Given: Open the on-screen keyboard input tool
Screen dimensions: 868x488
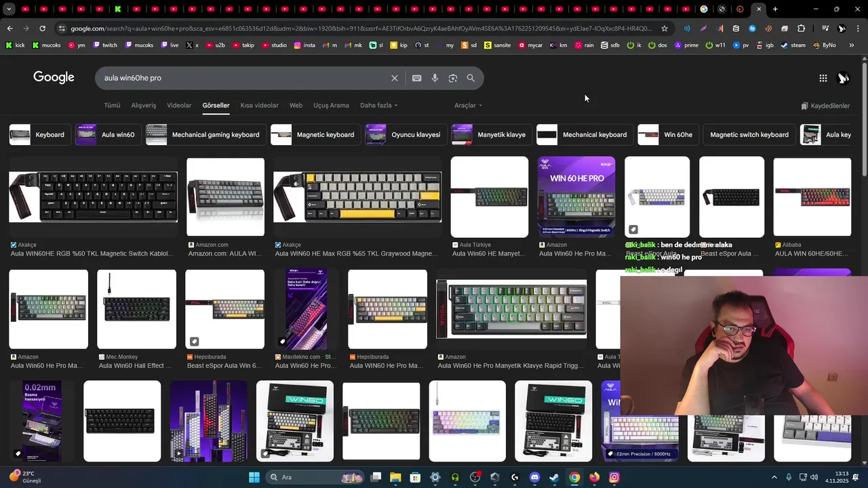Looking at the screenshot, I should click(x=416, y=78).
